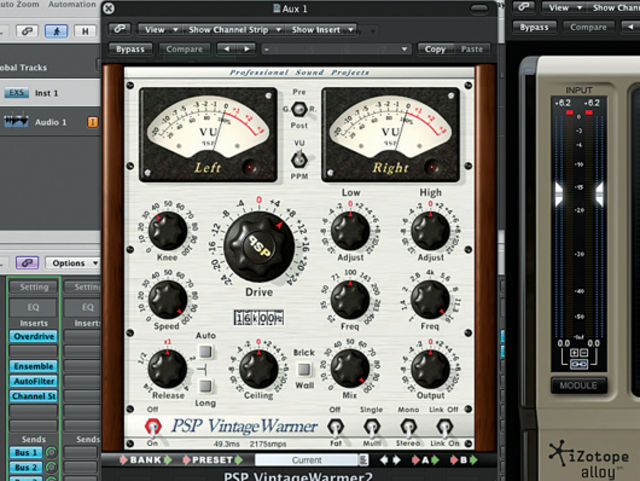Click the link icon in Aux 1 window
This screenshot has width=640, height=481.
(x=120, y=29)
